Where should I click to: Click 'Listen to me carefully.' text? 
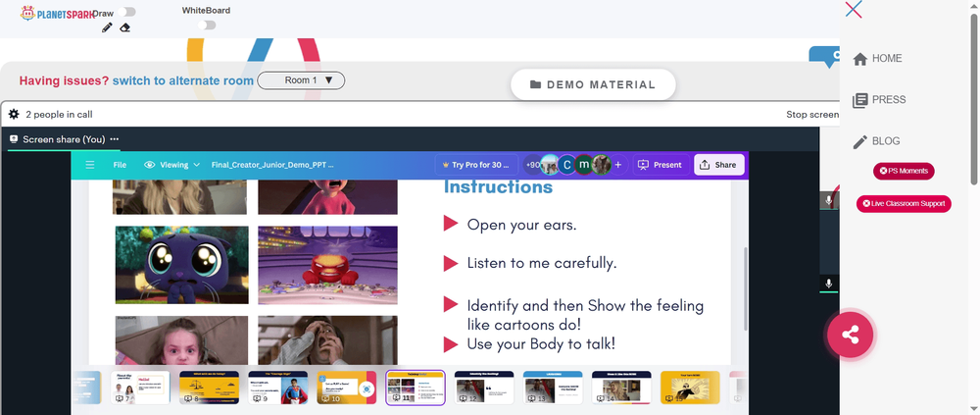542,263
